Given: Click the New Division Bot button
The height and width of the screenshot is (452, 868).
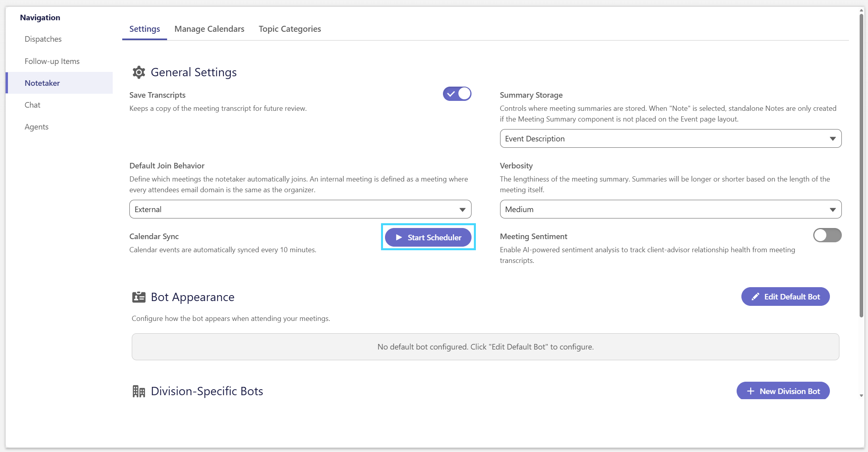Looking at the screenshot, I should (x=783, y=391).
